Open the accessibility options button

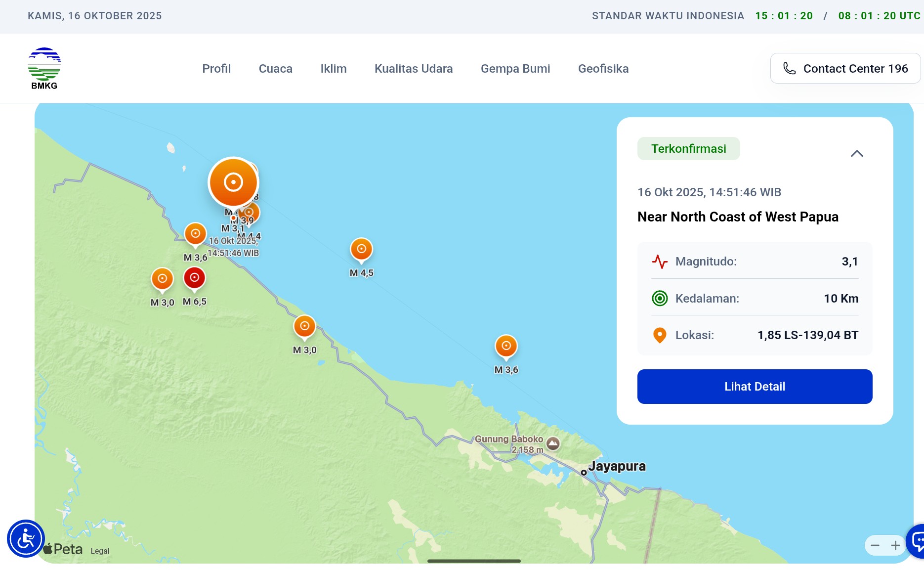coord(26,538)
